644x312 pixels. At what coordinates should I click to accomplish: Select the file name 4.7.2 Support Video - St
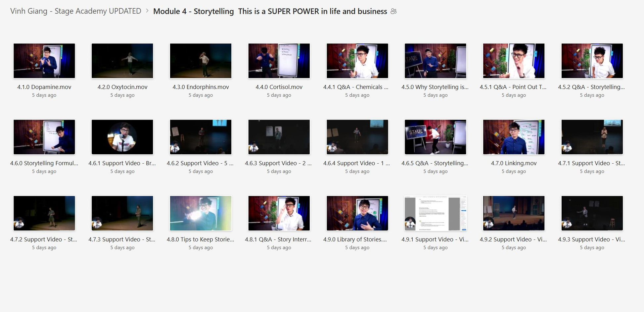point(44,239)
